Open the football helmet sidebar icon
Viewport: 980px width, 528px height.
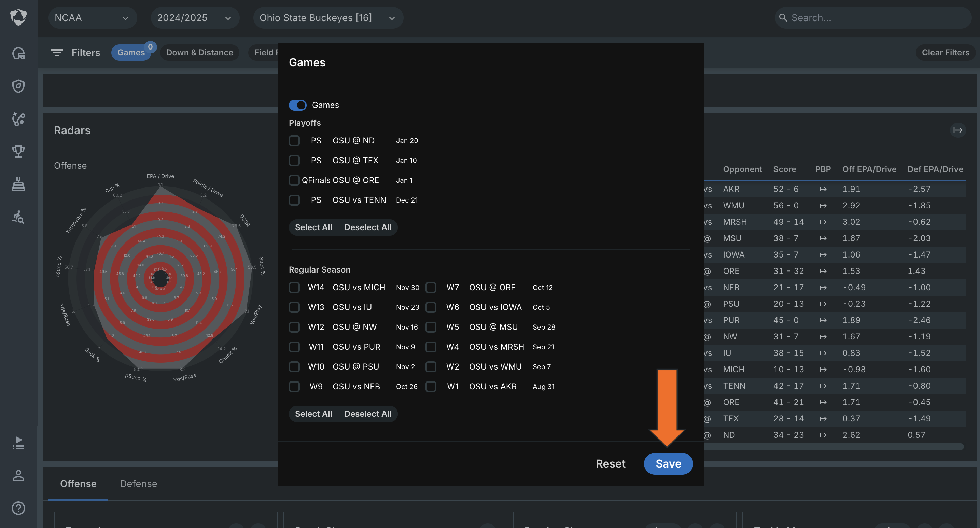tap(18, 53)
